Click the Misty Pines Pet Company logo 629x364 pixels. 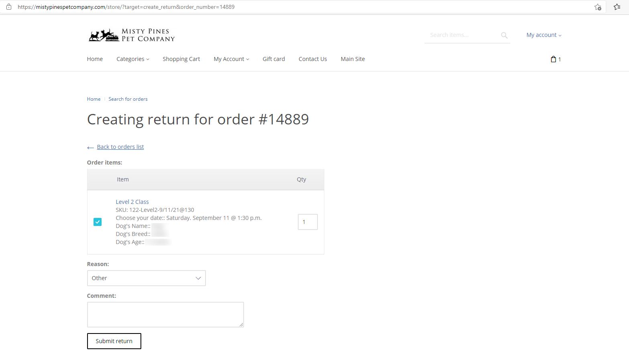coord(132,35)
